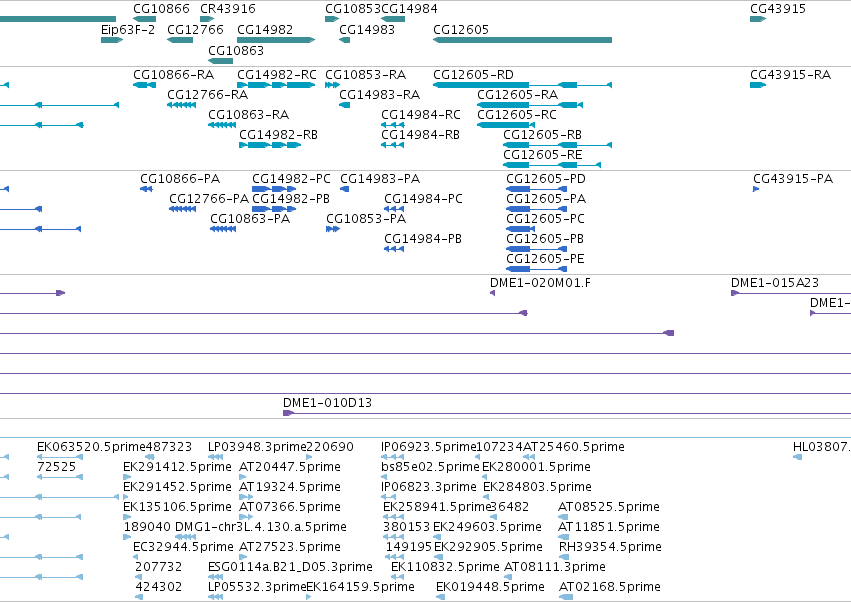Select the CR43916 gene label
This screenshot has width=851, height=602.
[228, 9]
